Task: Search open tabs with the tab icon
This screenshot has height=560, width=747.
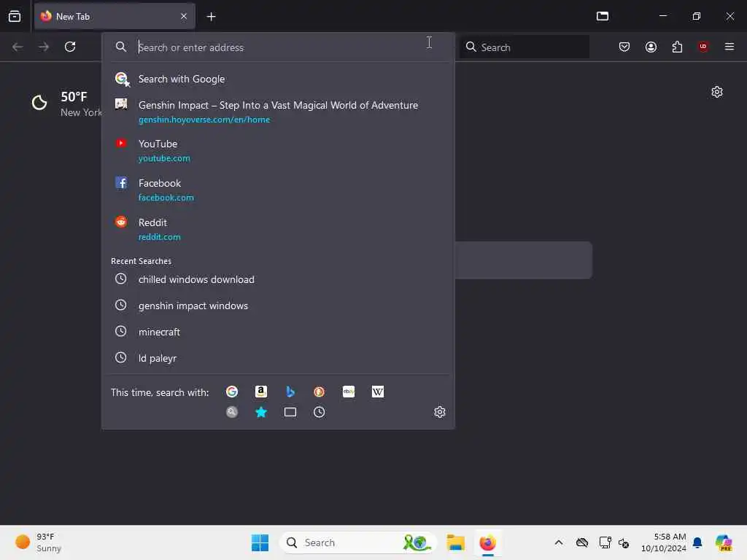Action: click(290, 412)
